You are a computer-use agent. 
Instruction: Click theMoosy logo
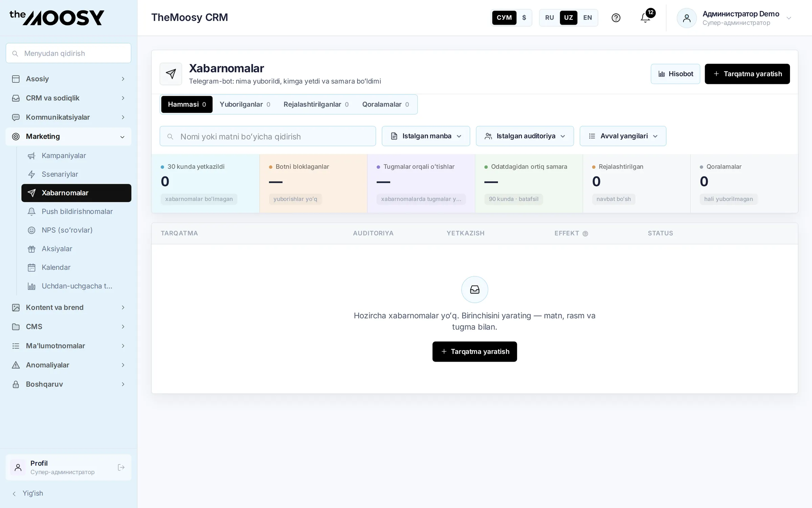tap(57, 18)
